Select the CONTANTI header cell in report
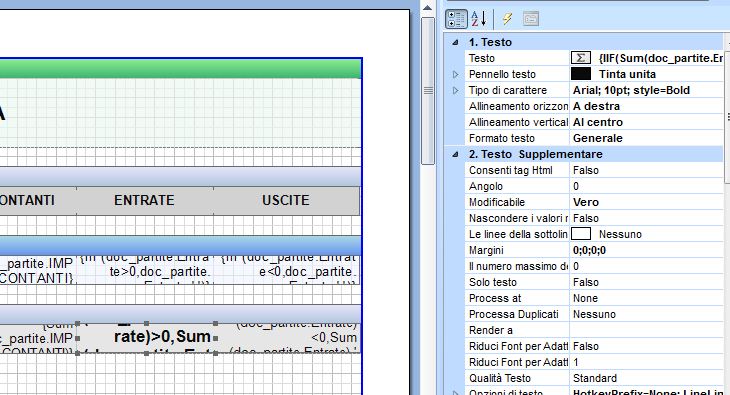 (37, 200)
